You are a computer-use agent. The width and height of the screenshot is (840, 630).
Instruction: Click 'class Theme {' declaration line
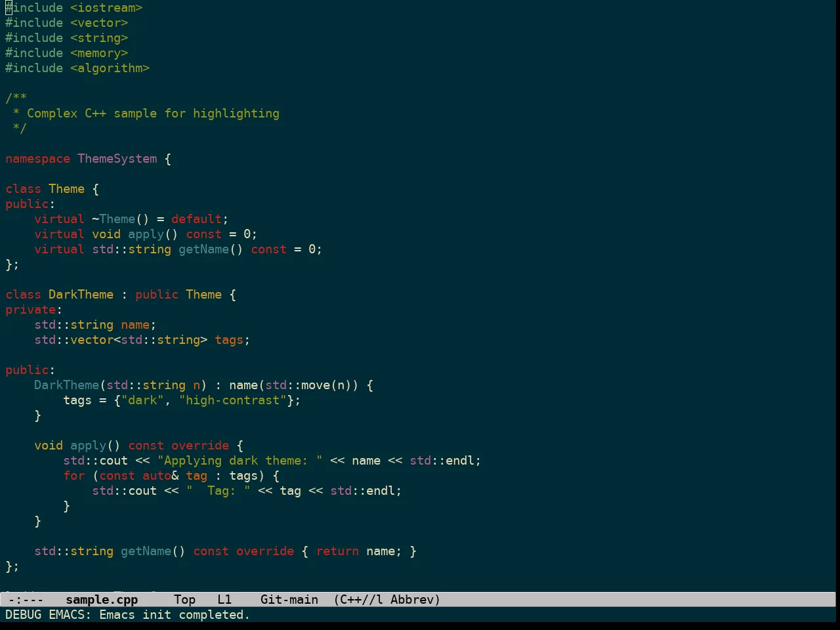(52, 189)
